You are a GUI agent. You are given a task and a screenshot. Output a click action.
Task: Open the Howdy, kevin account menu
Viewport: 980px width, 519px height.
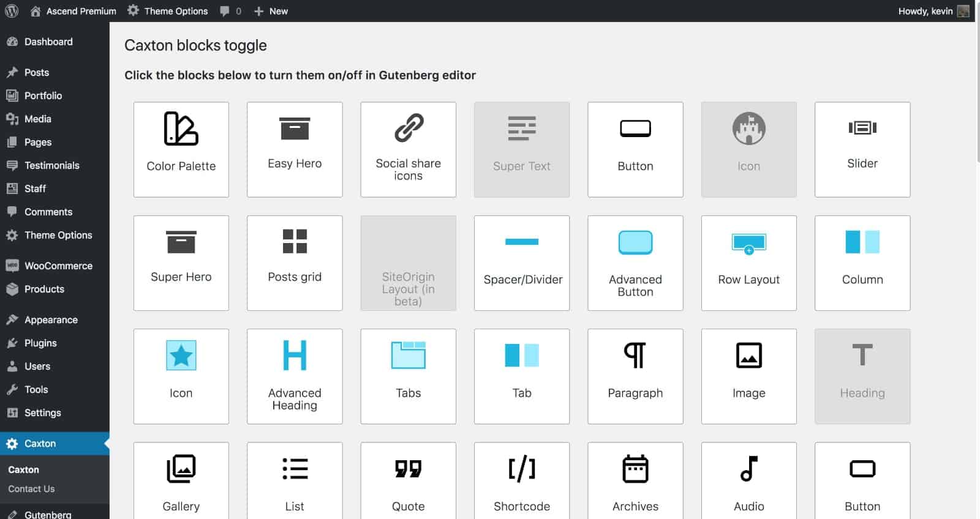pyautogui.click(x=933, y=11)
